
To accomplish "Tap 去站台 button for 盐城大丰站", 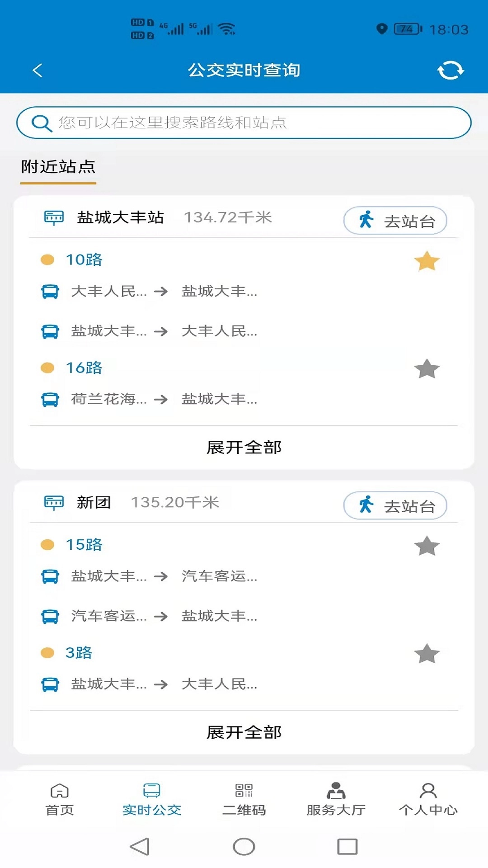I will pyautogui.click(x=395, y=221).
